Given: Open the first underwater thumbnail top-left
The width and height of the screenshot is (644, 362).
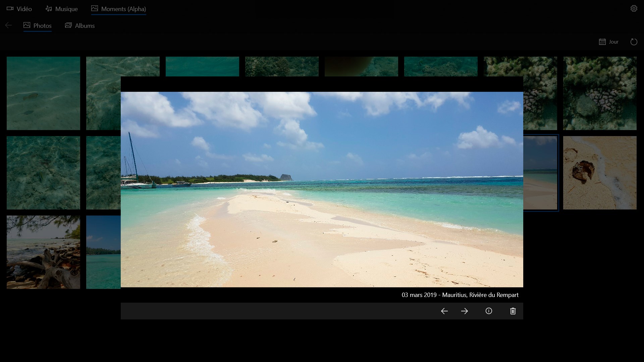Looking at the screenshot, I should coord(43,93).
